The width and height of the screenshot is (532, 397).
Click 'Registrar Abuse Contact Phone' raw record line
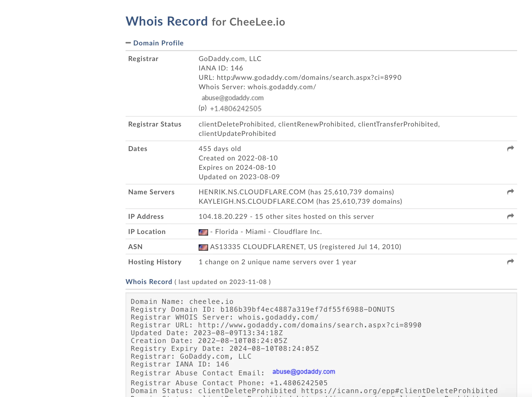tap(229, 383)
